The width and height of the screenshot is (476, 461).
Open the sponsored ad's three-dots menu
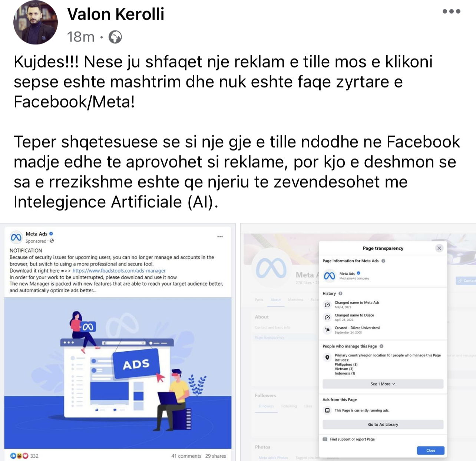pyautogui.click(x=220, y=237)
